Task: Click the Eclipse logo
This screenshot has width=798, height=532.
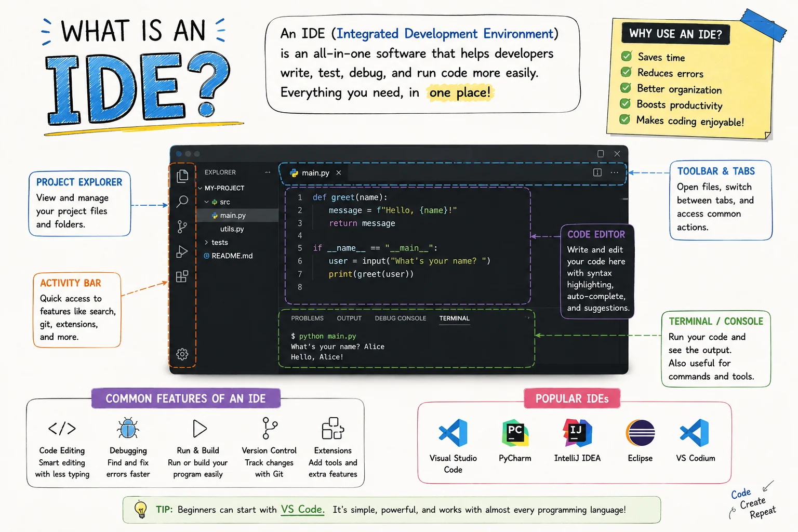Action: click(640, 433)
